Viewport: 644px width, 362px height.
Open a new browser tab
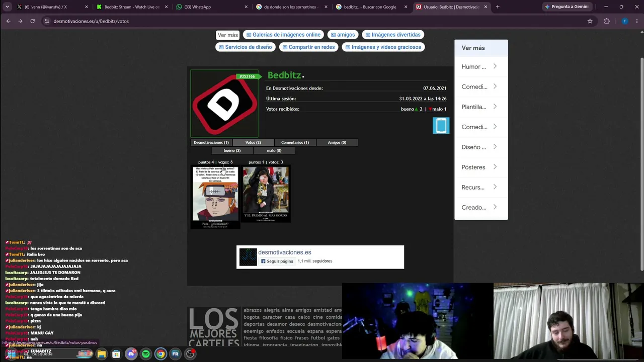(x=498, y=7)
